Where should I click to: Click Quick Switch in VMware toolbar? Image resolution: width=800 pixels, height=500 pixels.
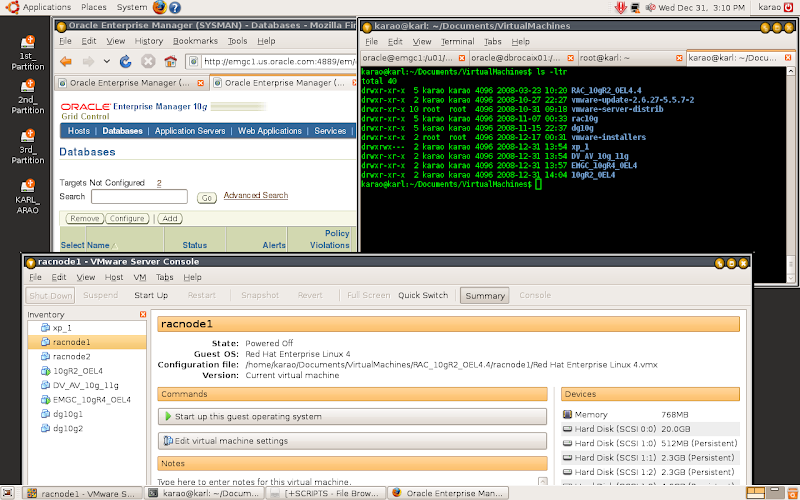pos(423,295)
